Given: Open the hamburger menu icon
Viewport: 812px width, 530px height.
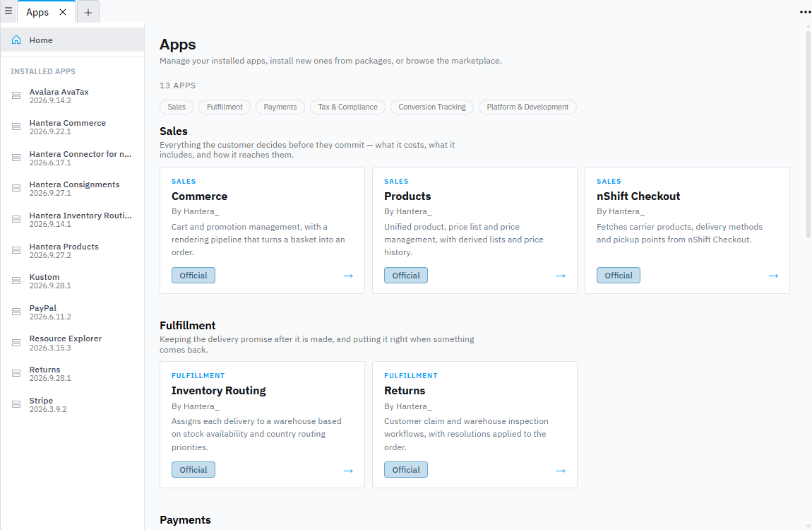Looking at the screenshot, I should coord(8,11).
